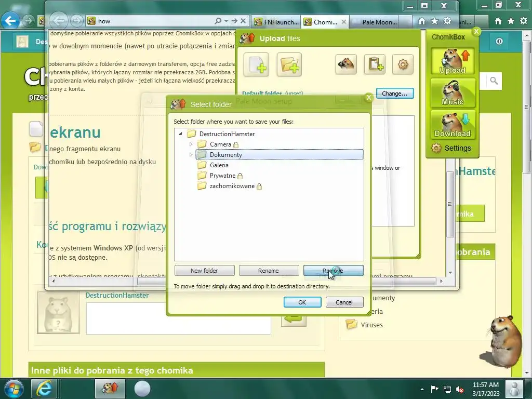Expand the Dokumenty folder

(191, 155)
